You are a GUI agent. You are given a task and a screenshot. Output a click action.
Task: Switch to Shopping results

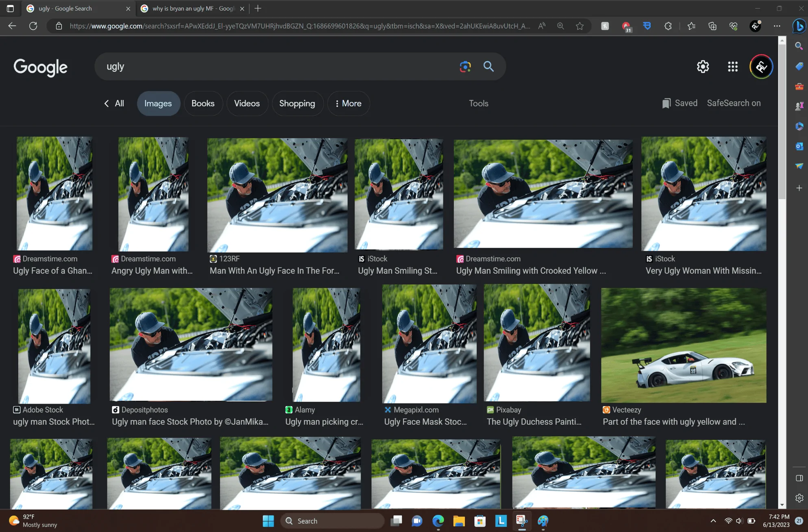[x=297, y=104]
